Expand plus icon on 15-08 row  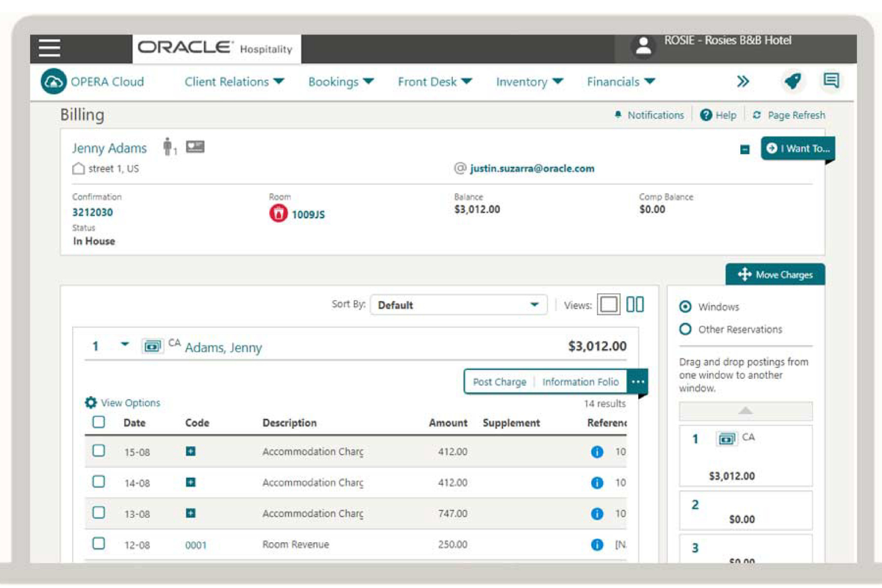pyautogui.click(x=191, y=452)
